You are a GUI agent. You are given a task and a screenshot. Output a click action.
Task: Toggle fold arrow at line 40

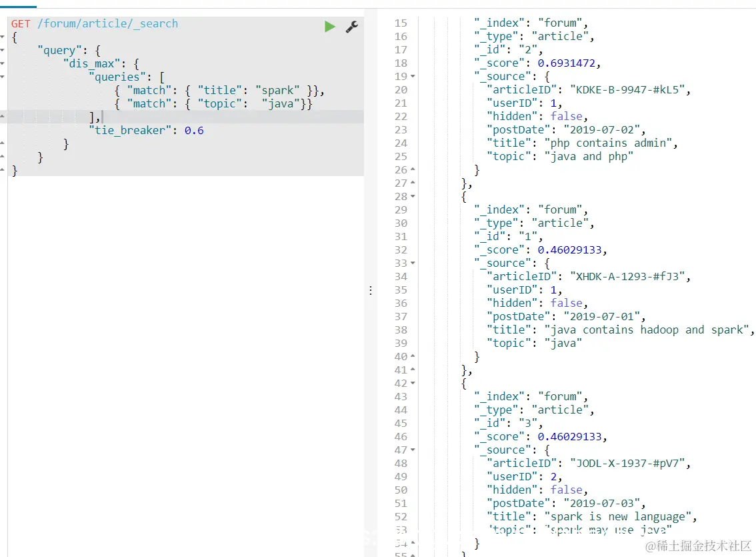[413, 356]
